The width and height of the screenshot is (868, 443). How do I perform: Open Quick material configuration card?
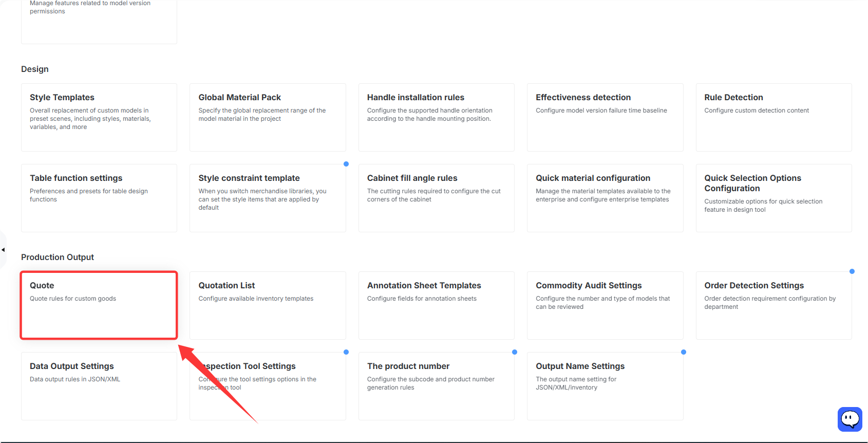tap(605, 198)
